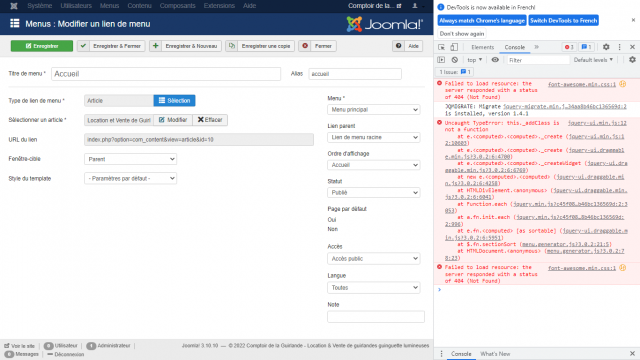Toggle the console sidebar icon

coord(441,60)
